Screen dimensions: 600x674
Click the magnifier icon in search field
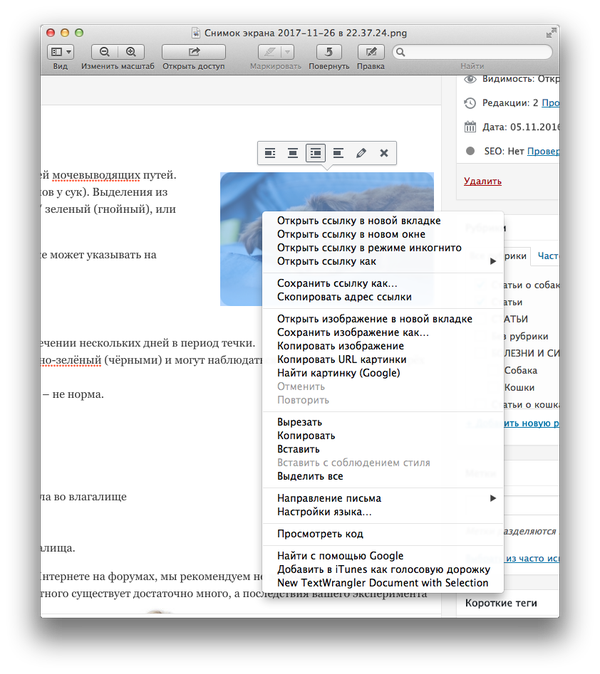pyautogui.click(x=400, y=52)
